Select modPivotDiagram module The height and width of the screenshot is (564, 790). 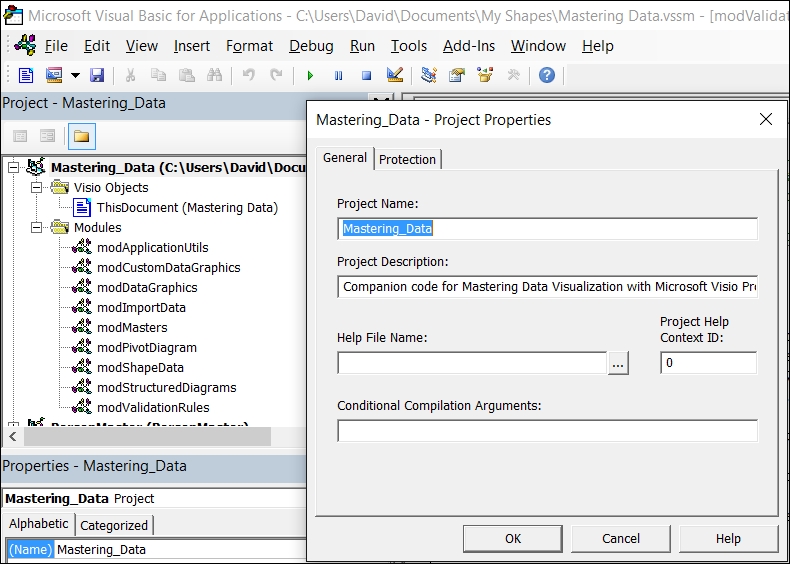point(147,348)
